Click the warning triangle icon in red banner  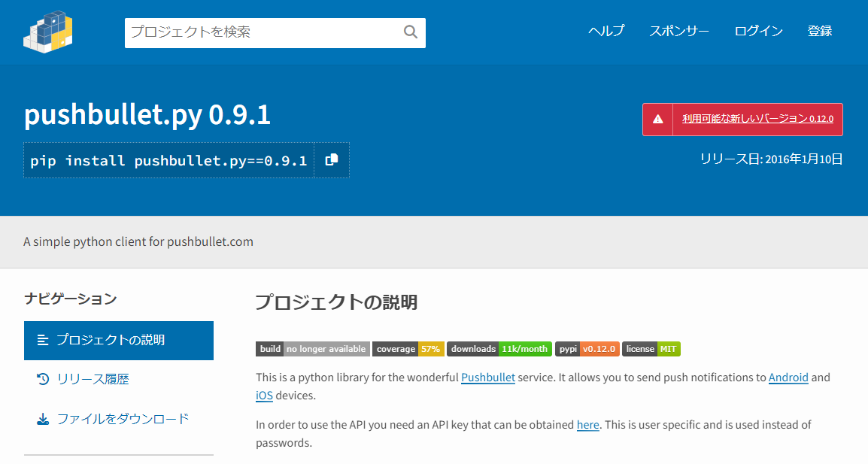pyautogui.click(x=657, y=119)
